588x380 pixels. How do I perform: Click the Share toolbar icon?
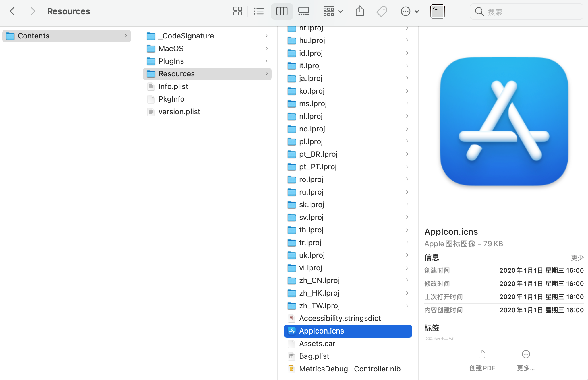(359, 11)
